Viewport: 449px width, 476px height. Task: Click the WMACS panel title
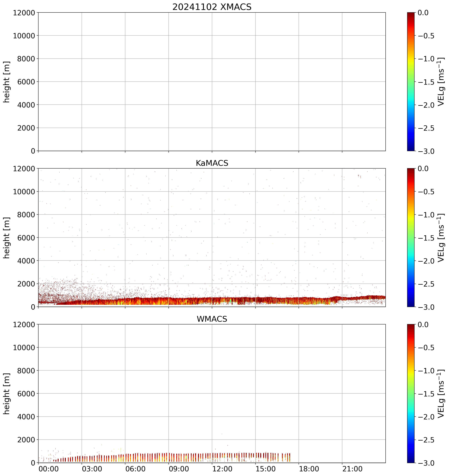(212, 319)
